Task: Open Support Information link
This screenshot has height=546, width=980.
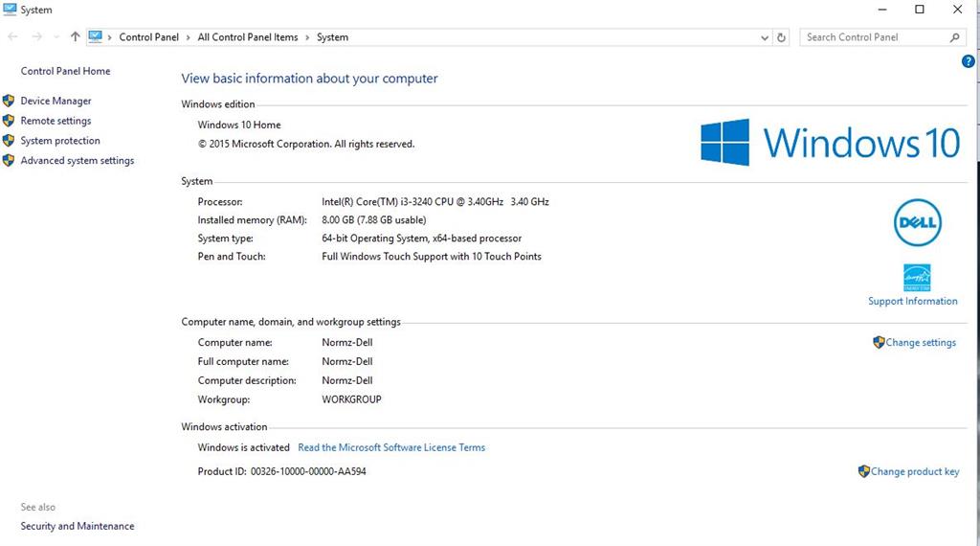Action: 912,302
